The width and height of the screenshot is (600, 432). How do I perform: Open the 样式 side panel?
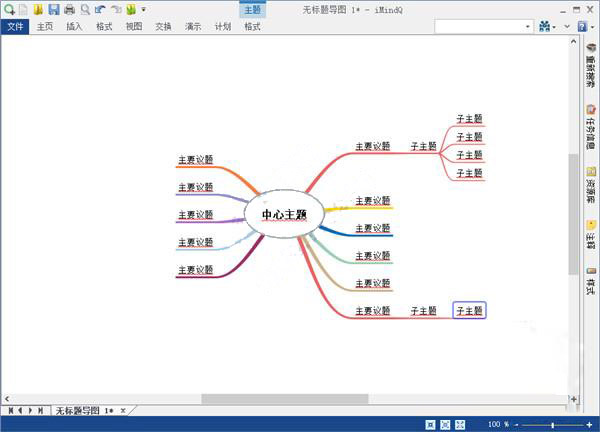pyautogui.click(x=591, y=281)
